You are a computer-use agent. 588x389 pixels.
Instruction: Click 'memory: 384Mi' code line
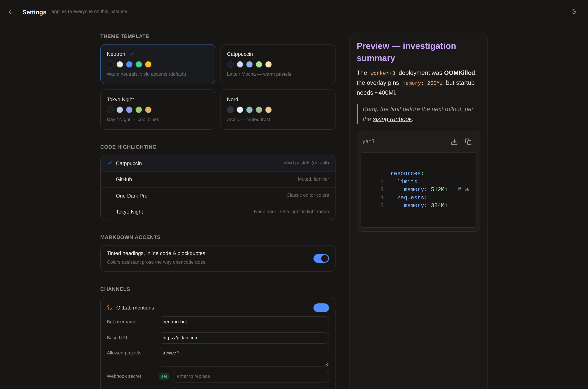coord(425,206)
